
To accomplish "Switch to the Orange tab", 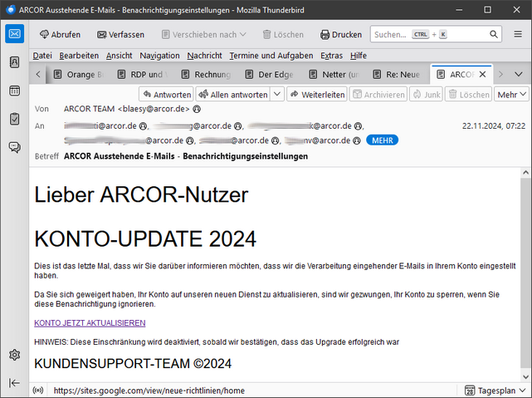I will pyautogui.click(x=79, y=75).
